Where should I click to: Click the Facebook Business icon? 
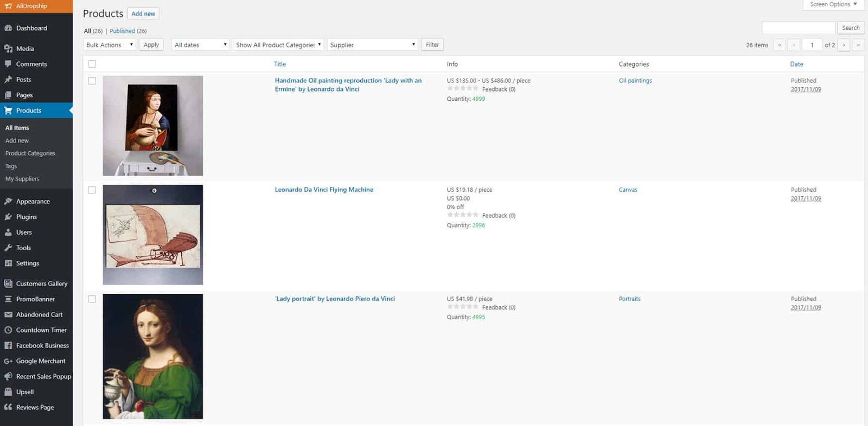pyautogui.click(x=8, y=346)
